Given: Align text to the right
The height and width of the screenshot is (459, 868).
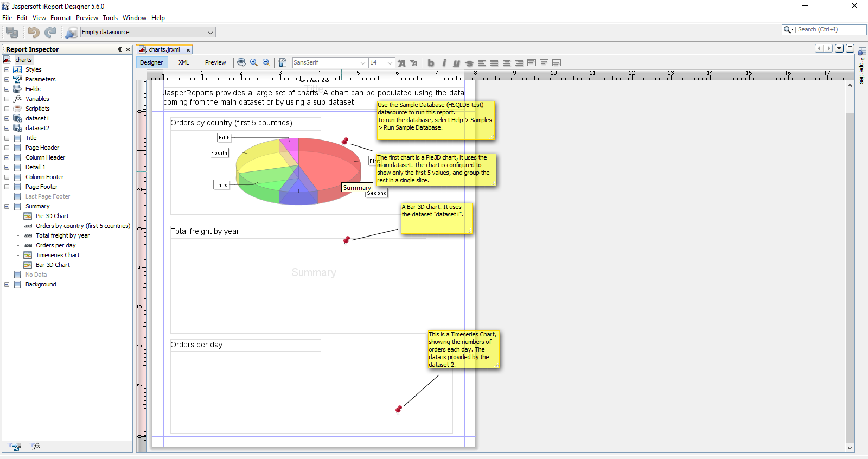Looking at the screenshot, I should [x=519, y=63].
